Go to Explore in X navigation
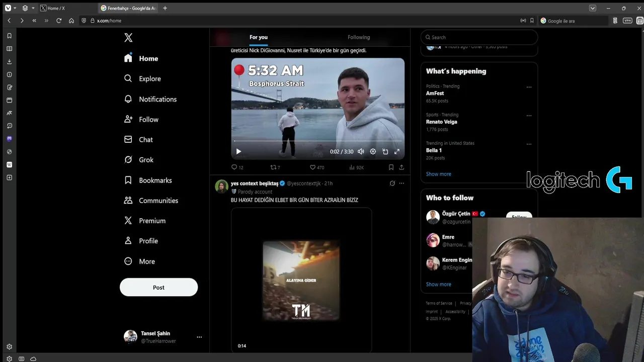 coord(142,79)
